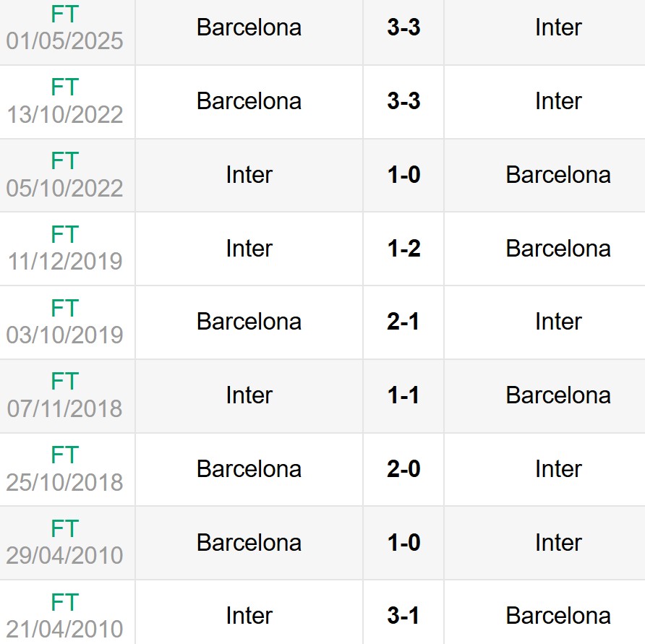
Task: Open away team Barcelona on 05/10/2022
Action: click(558, 175)
